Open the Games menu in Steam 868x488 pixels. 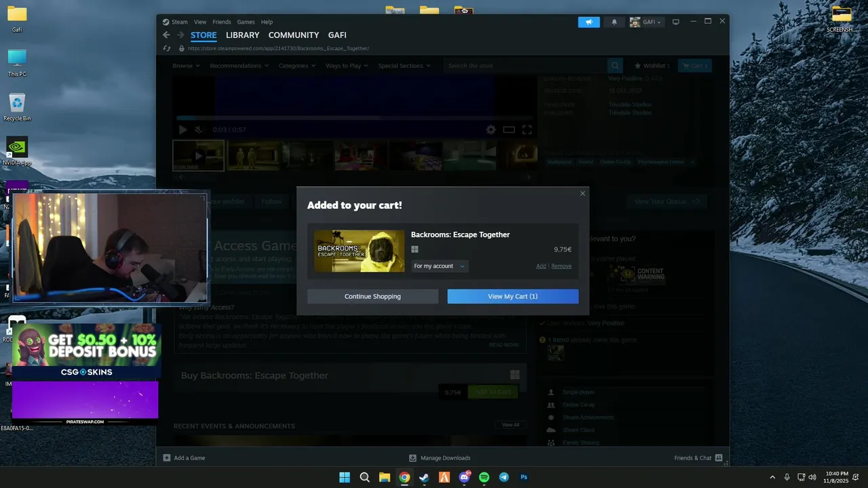click(x=245, y=22)
